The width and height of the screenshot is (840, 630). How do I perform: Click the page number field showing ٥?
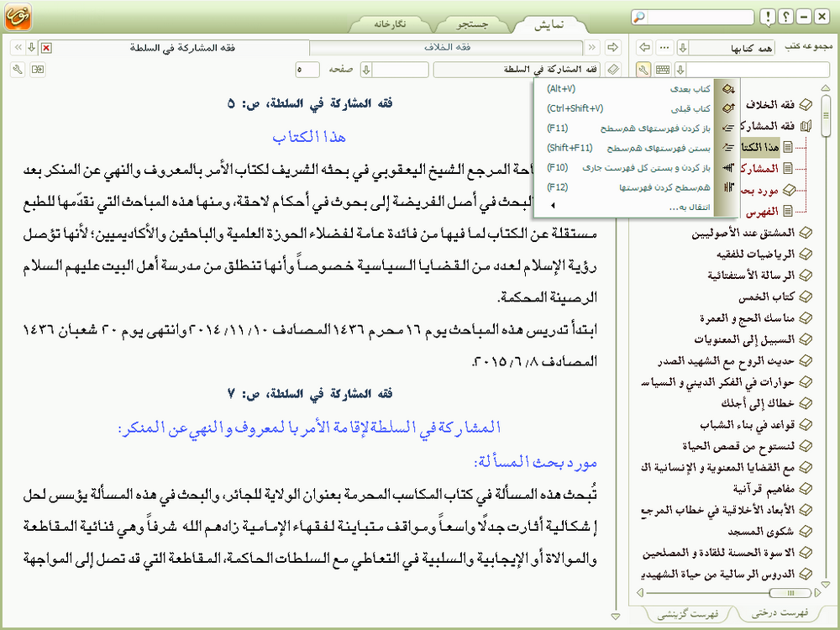(307, 70)
